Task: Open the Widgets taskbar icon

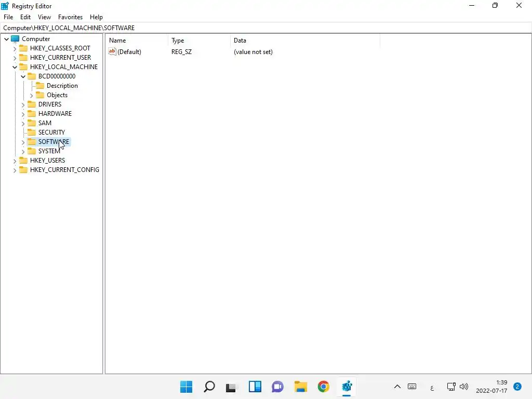Action: (x=255, y=387)
